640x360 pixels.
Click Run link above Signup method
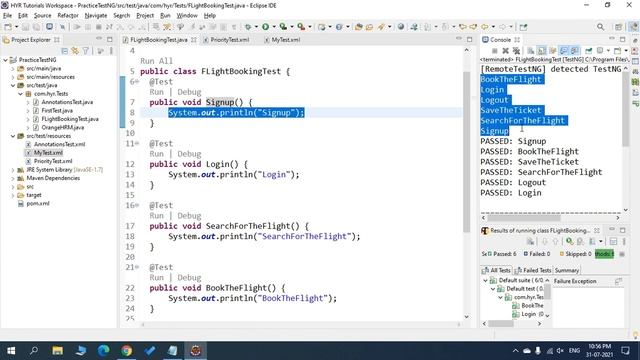tap(156, 92)
